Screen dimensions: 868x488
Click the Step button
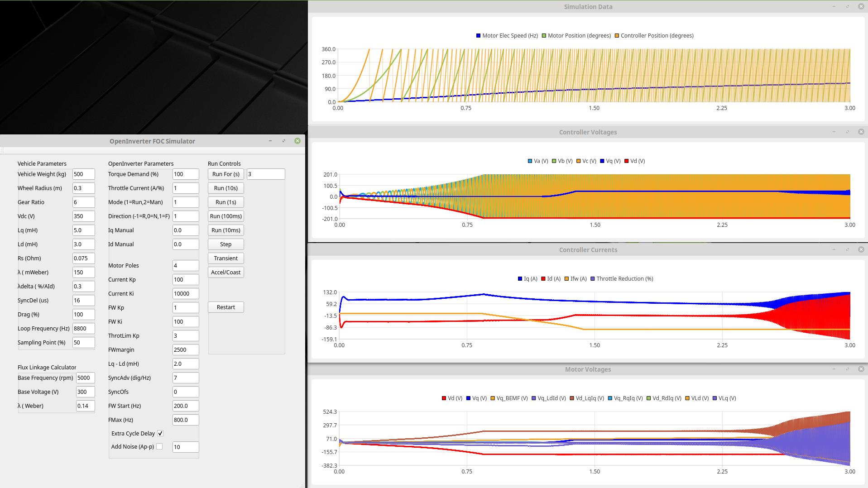pos(225,244)
